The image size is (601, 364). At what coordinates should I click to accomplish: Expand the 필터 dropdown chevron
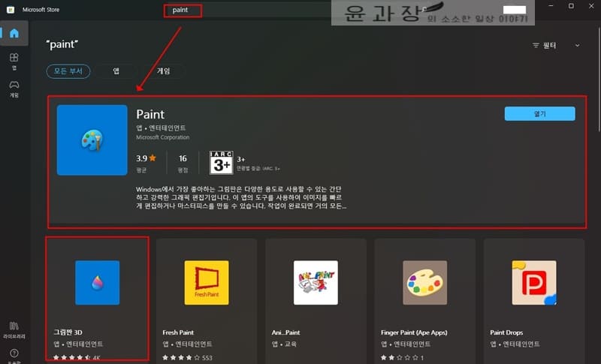point(577,45)
